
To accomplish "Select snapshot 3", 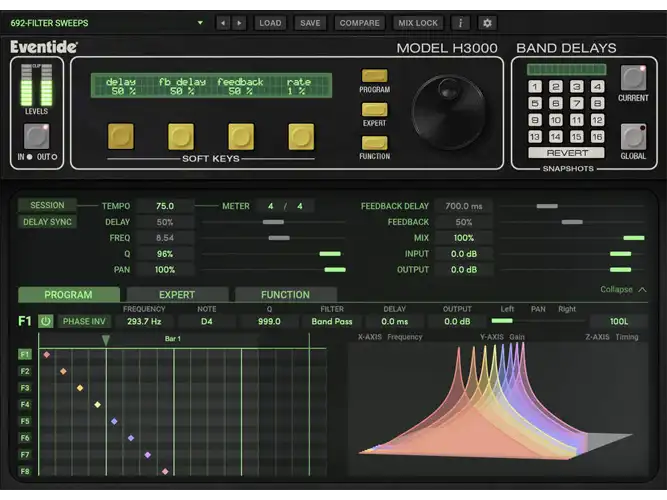I will point(576,87).
